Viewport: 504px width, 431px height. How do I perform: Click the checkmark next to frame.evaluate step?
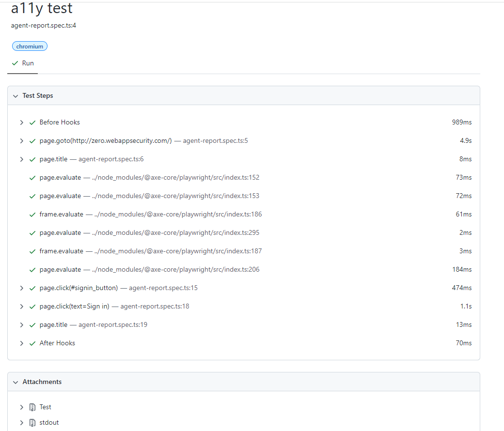click(x=32, y=214)
